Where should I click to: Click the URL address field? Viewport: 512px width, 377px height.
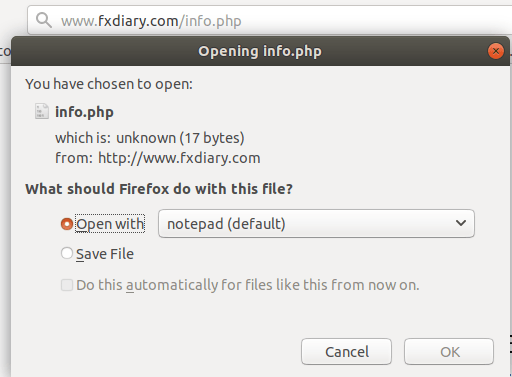tap(269, 20)
